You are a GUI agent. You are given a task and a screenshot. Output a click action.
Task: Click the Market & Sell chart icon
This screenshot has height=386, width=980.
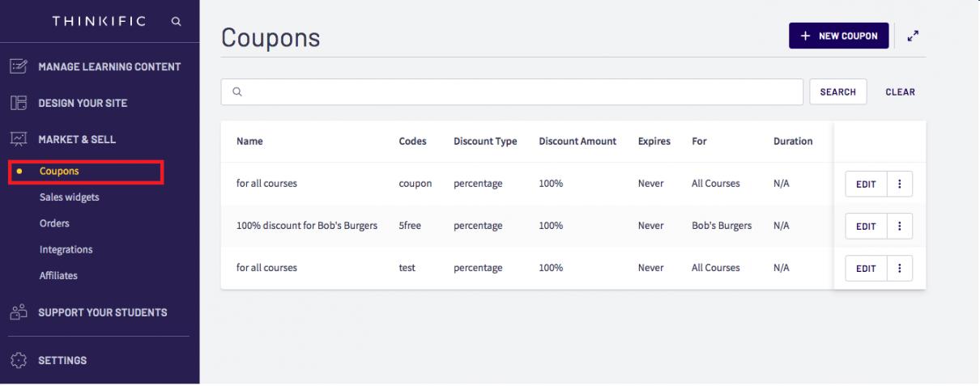pyautogui.click(x=17, y=139)
